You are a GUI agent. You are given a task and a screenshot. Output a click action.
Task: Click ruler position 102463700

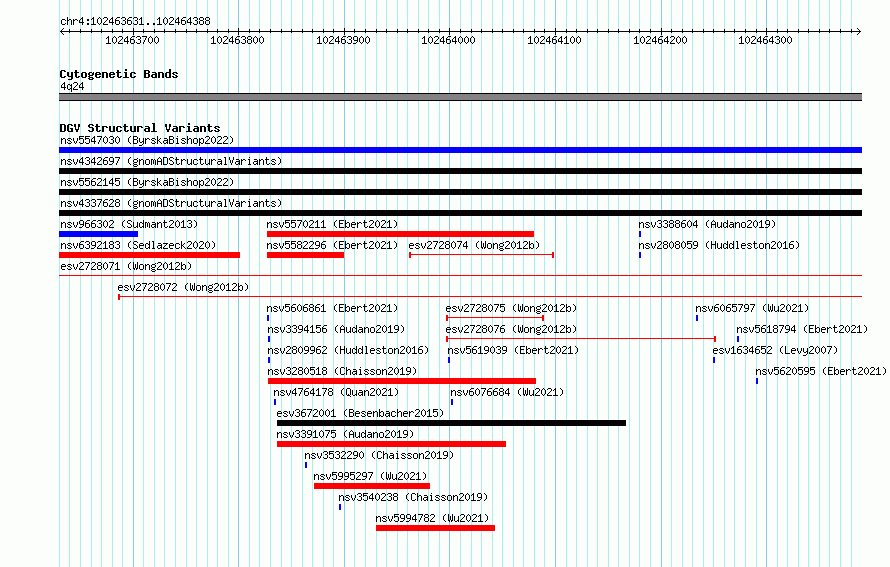click(x=132, y=40)
